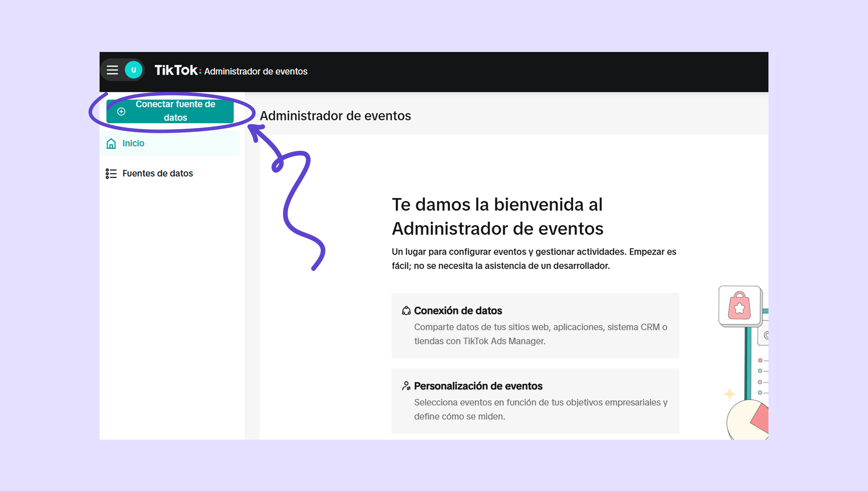
Task: Open the hamburger menu in header
Action: (112, 70)
